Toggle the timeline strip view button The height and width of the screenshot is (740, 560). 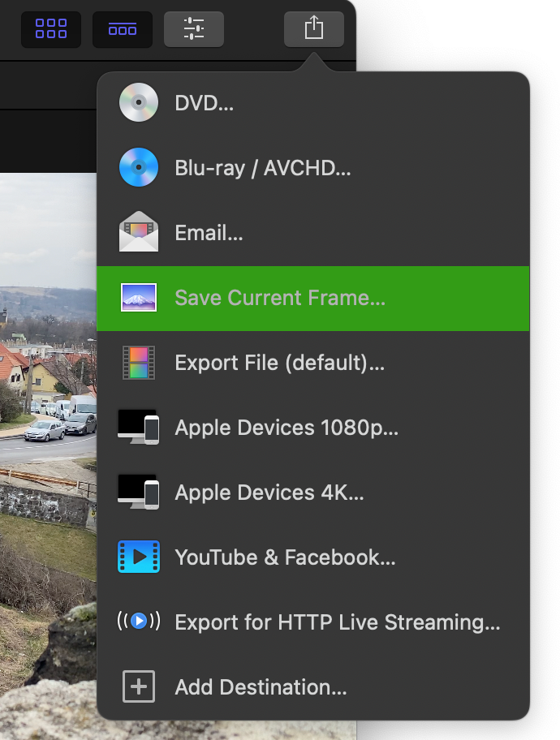(123, 29)
